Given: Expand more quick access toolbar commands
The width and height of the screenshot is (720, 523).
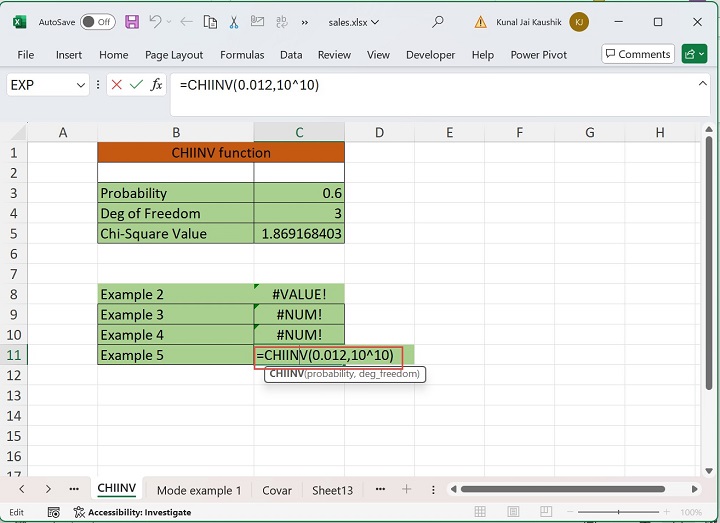Looking at the screenshot, I should tap(305, 22).
